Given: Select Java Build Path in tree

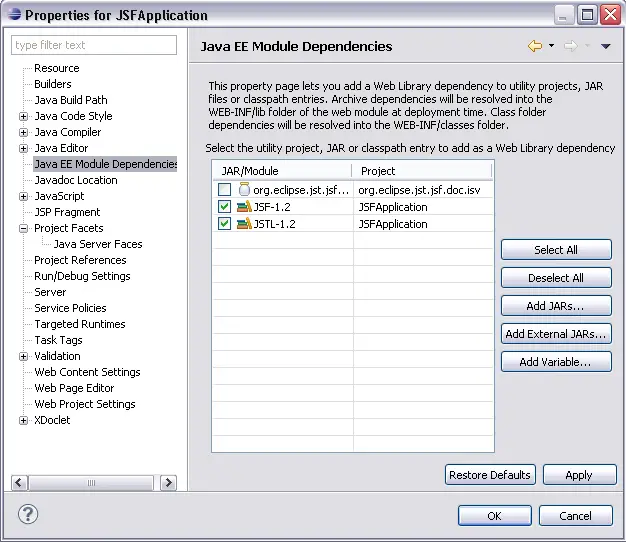Looking at the screenshot, I should click(70, 100).
